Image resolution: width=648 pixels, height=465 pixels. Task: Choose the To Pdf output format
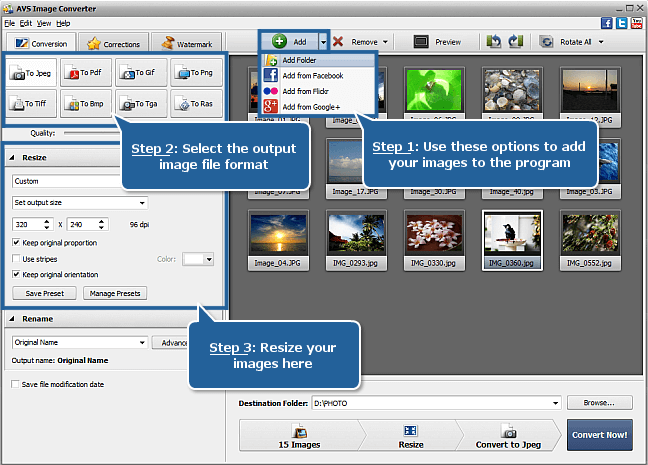pyautogui.click(x=86, y=73)
